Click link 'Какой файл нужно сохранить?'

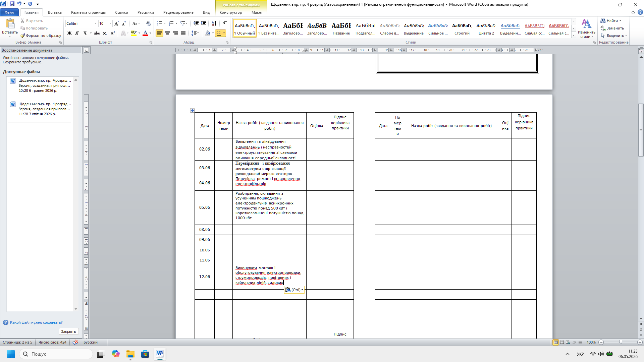point(36,322)
